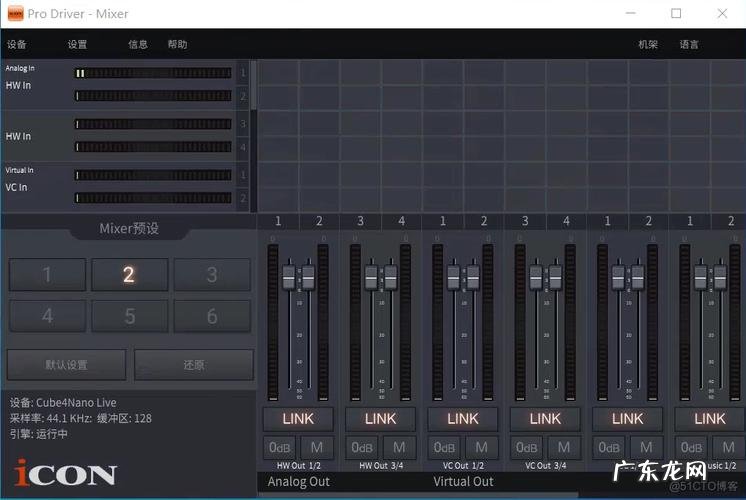Enable LINK on VC Out 3/4
The width and height of the screenshot is (746, 500).
pyautogui.click(x=545, y=418)
